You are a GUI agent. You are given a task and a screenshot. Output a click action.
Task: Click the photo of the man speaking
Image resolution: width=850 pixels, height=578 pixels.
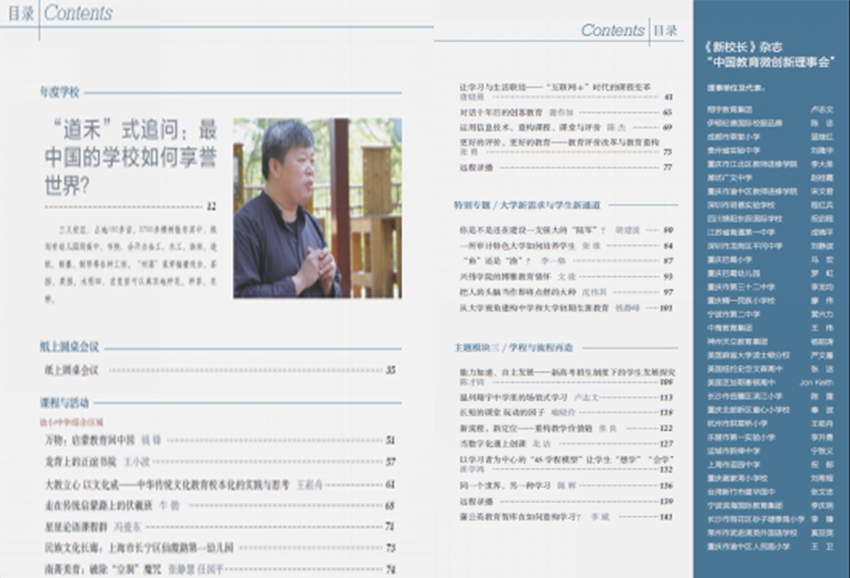(x=316, y=208)
